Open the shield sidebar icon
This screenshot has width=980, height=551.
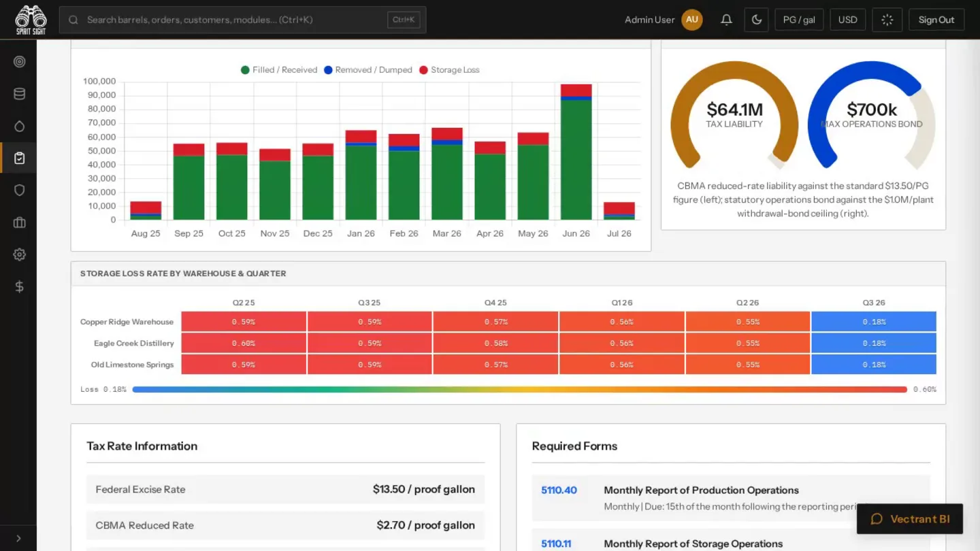coord(19,190)
